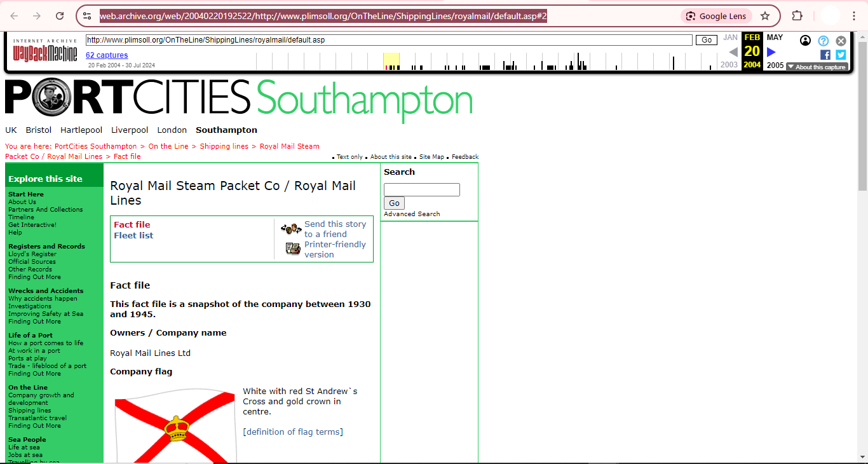The image size is (868, 464).
Task: Click On the Line breadcrumb link
Action: coord(168,146)
